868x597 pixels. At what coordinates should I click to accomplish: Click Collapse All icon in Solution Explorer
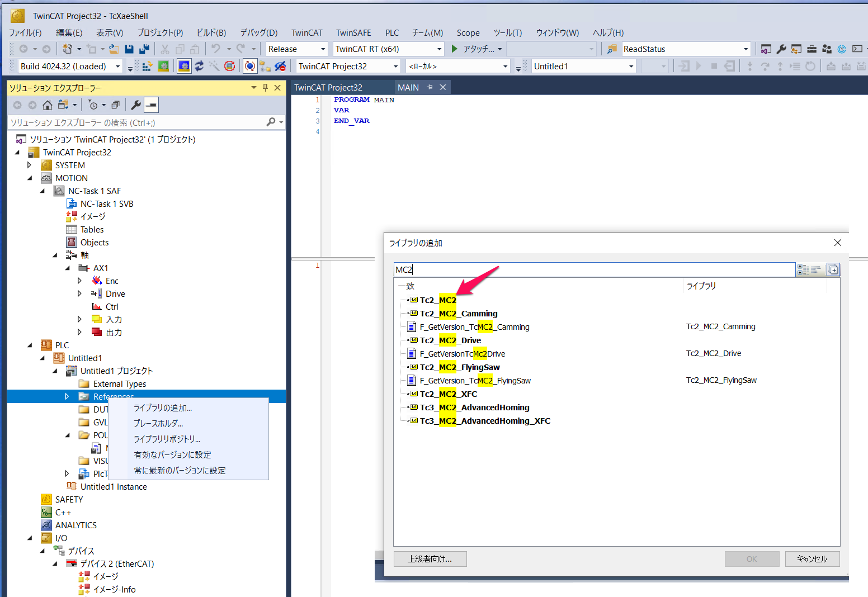click(116, 105)
